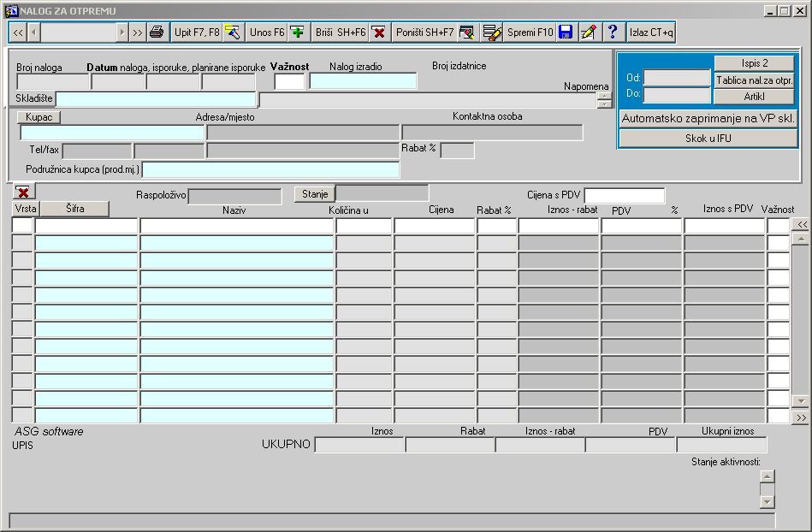Viewport: 812px width, 532px height.
Task: Click the Skok u IFU button
Action: [708, 139]
